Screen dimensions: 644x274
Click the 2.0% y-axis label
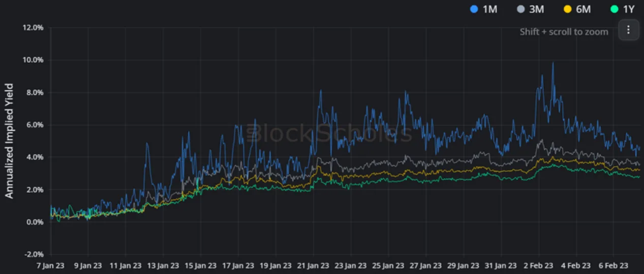tap(35, 190)
